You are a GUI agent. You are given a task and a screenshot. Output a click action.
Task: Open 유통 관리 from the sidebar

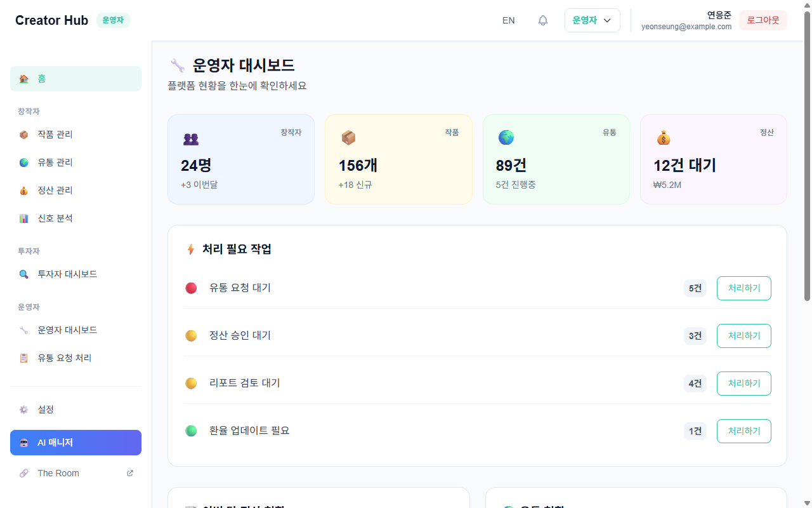coord(55,162)
